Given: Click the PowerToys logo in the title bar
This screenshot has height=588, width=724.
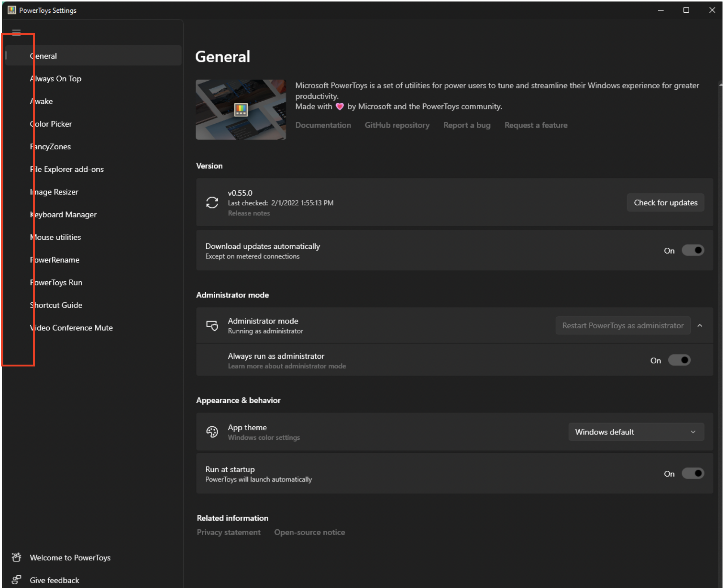Looking at the screenshot, I should click(x=12, y=10).
